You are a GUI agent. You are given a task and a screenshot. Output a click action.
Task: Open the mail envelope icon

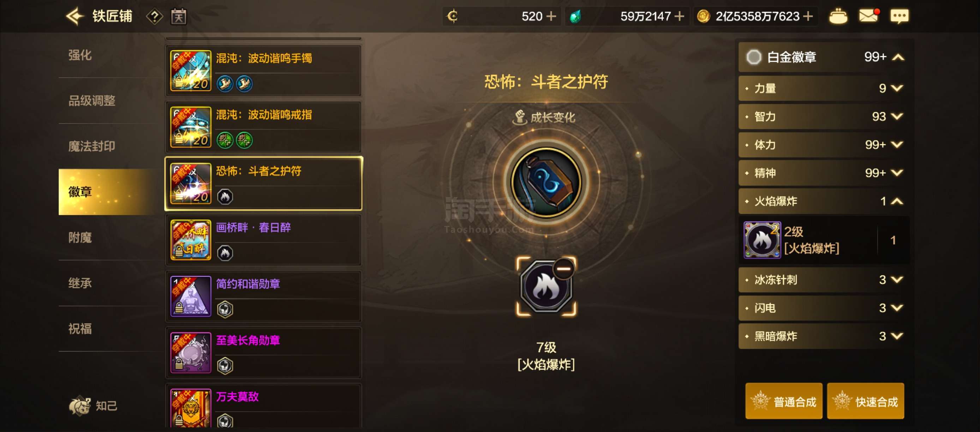click(x=869, y=16)
